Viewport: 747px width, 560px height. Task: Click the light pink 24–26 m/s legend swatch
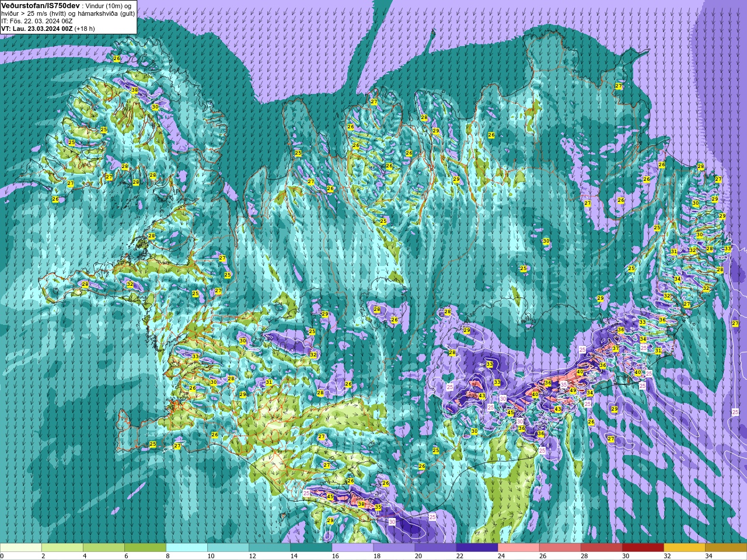[518, 548]
